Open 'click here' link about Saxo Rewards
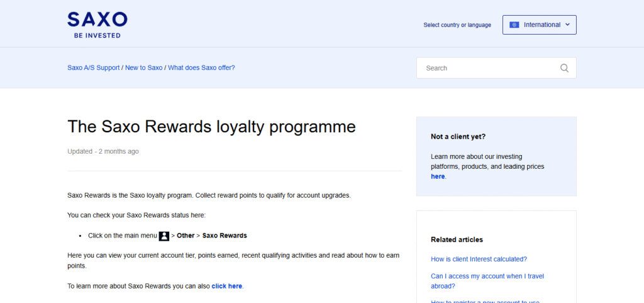 (227, 286)
